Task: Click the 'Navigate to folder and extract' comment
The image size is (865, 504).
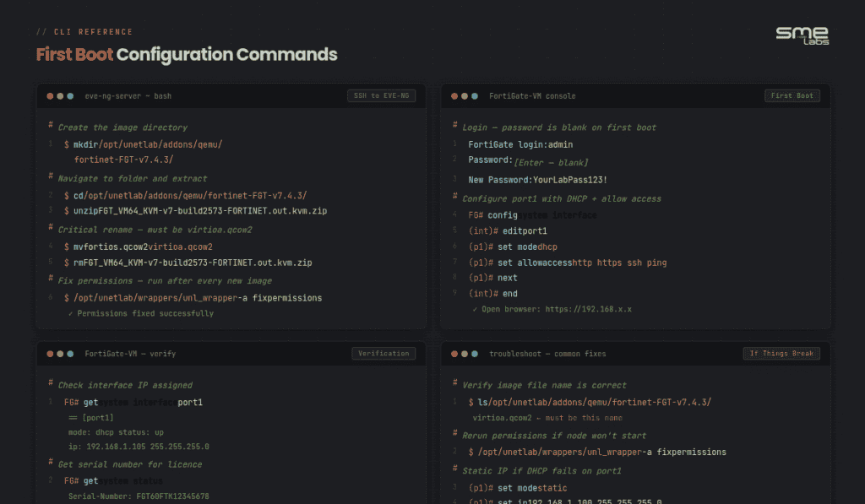Action: click(133, 179)
